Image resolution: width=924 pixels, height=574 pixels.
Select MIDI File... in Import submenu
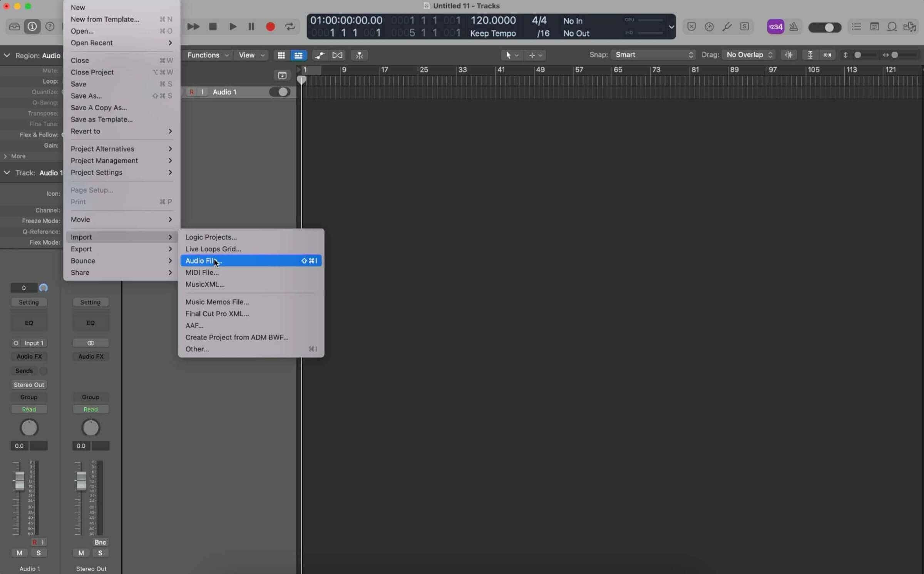point(251,272)
